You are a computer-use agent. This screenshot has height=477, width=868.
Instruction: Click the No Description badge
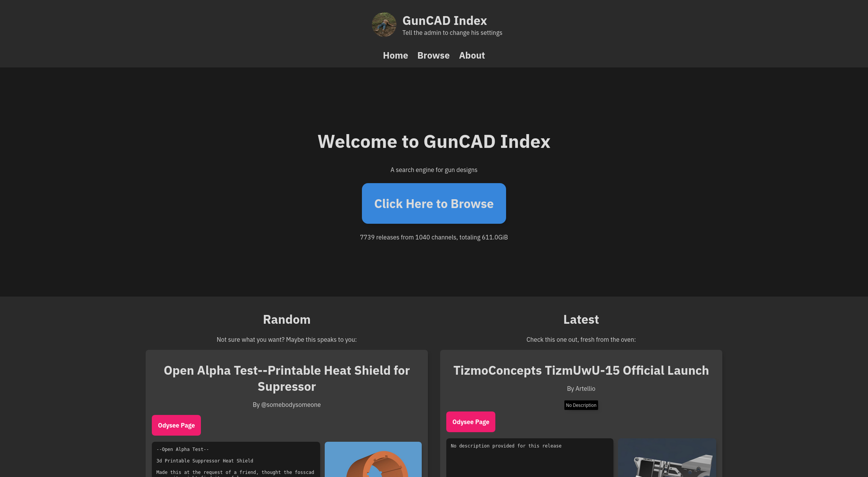581,405
